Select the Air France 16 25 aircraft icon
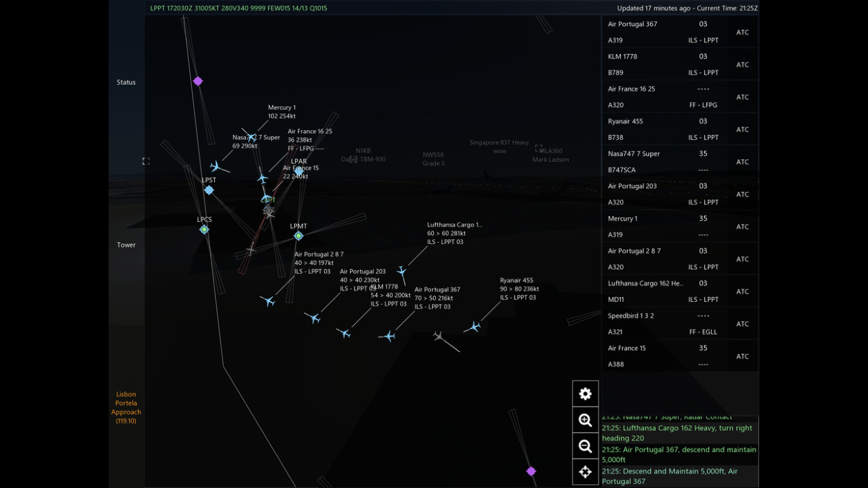This screenshot has width=868, height=488. point(262,178)
